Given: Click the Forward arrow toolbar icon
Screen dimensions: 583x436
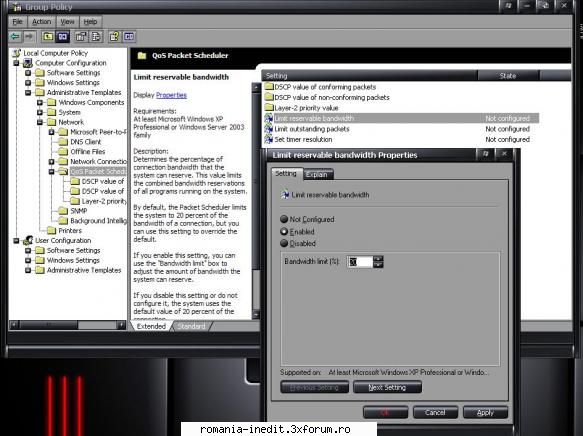Looking at the screenshot, I should pyautogui.click(x=29, y=36).
